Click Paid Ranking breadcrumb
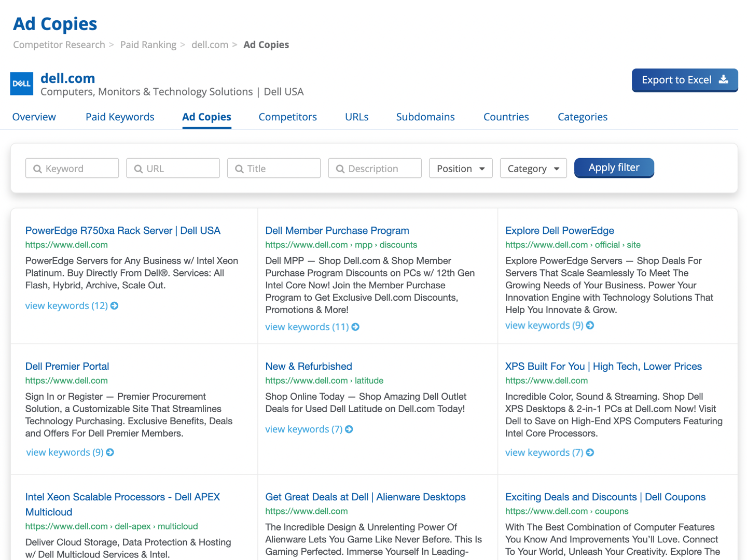Viewport: 747px width, 560px height. coord(148,45)
